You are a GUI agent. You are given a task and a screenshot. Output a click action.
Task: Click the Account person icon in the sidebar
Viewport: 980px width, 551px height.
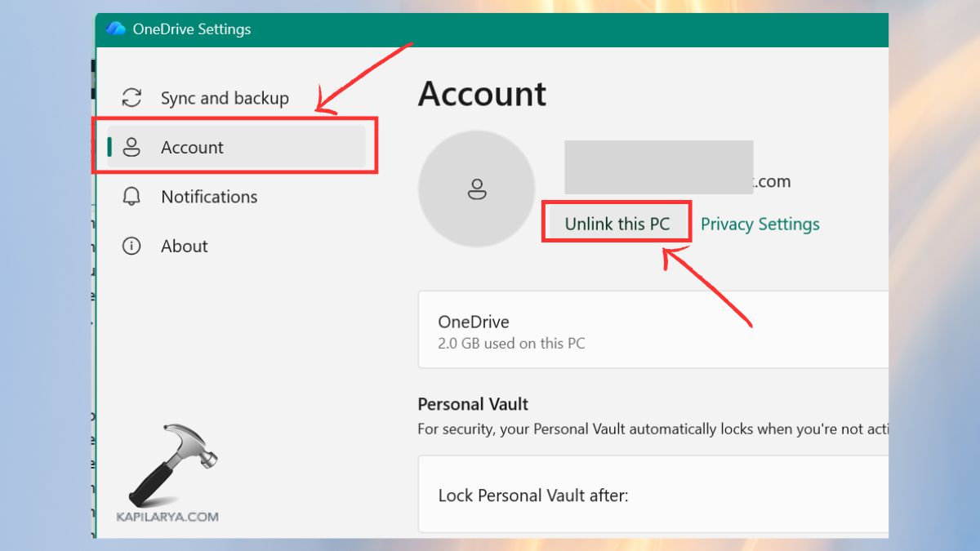131,147
